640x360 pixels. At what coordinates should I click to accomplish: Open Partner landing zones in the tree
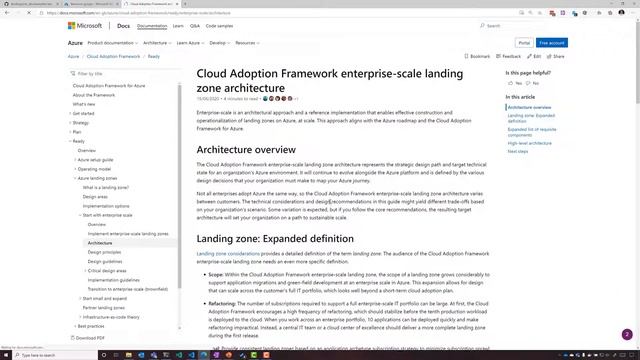pyautogui.click(x=104, y=308)
